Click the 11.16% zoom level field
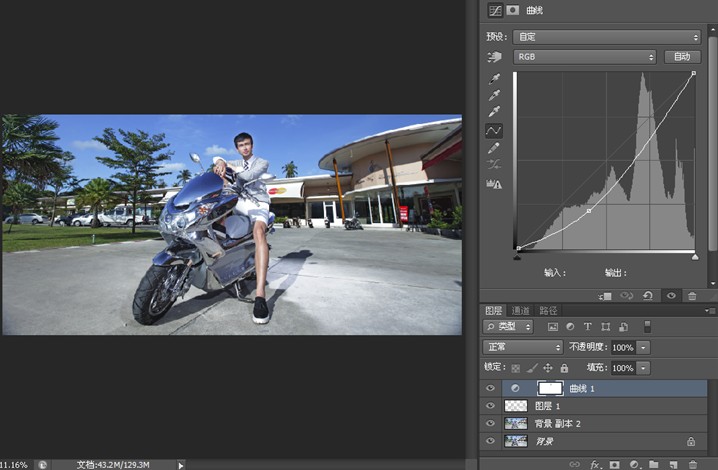This screenshot has width=718, height=470. 14,465
